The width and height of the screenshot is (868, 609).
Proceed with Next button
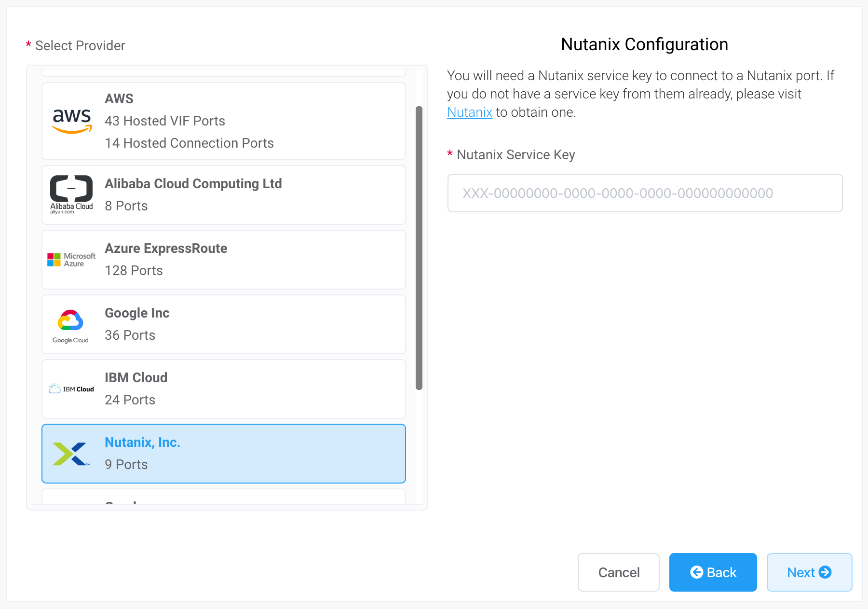810,572
